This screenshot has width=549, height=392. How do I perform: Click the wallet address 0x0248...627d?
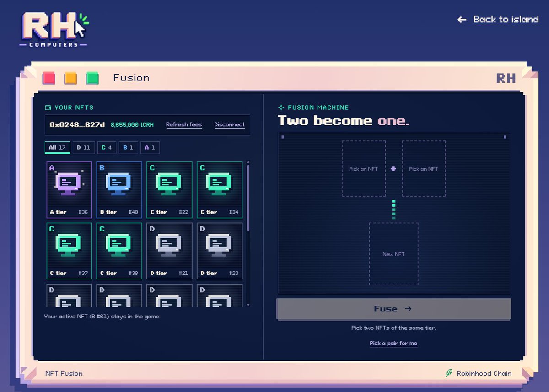point(77,125)
